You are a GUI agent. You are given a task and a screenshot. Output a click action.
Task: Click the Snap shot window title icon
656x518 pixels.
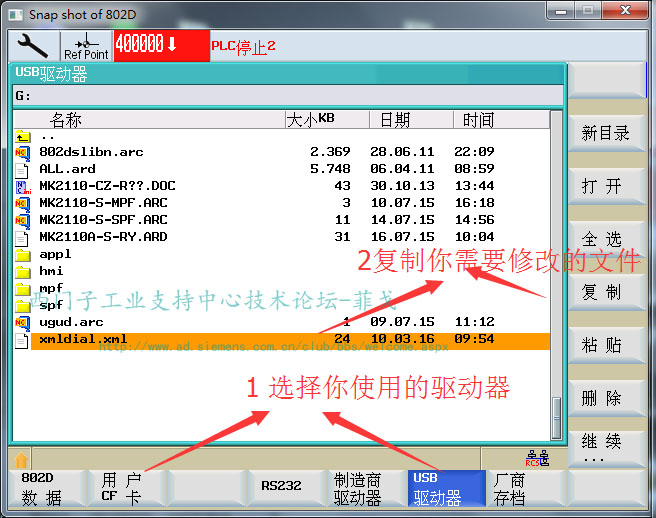[x=15, y=15]
